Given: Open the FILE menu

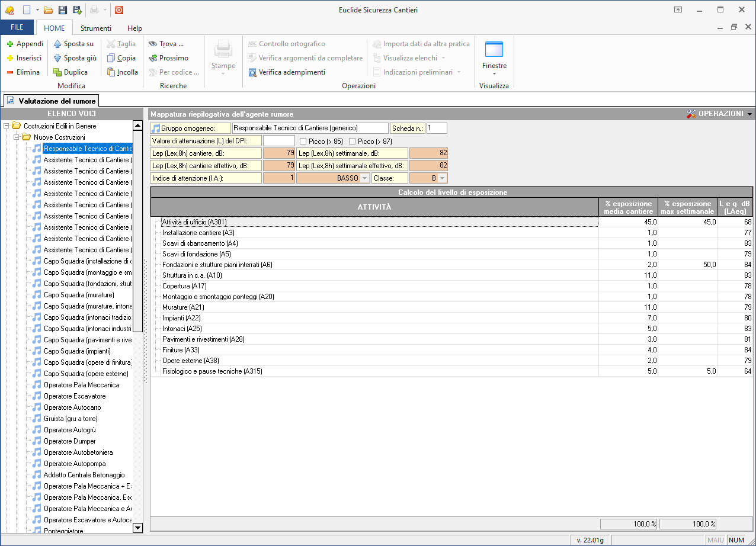Looking at the screenshot, I should (17, 28).
